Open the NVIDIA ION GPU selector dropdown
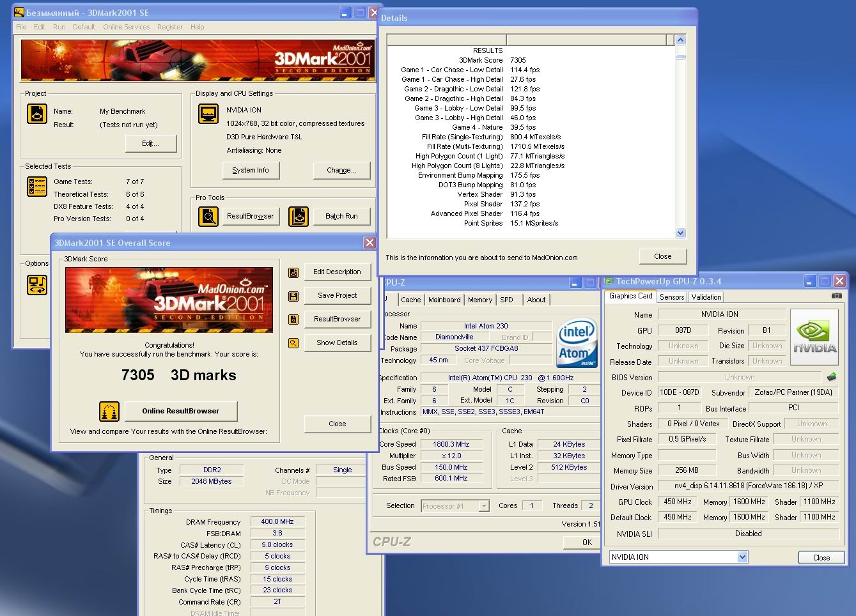The width and height of the screenshot is (856, 616). coord(742,557)
